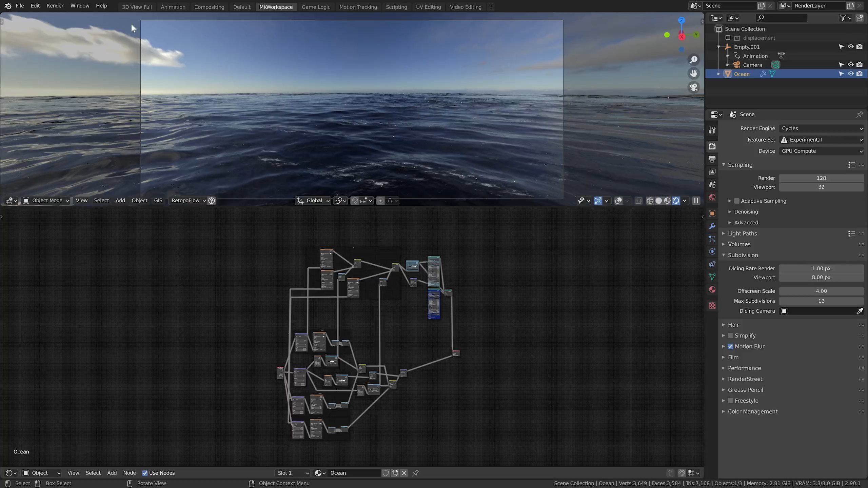Click the RetopoFlow header button
The image size is (868, 488).
pos(185,201)
